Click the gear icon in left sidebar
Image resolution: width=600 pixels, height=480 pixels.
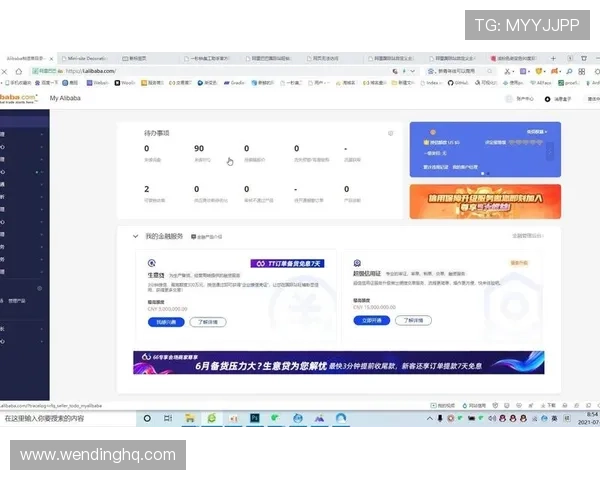[39, 288]
